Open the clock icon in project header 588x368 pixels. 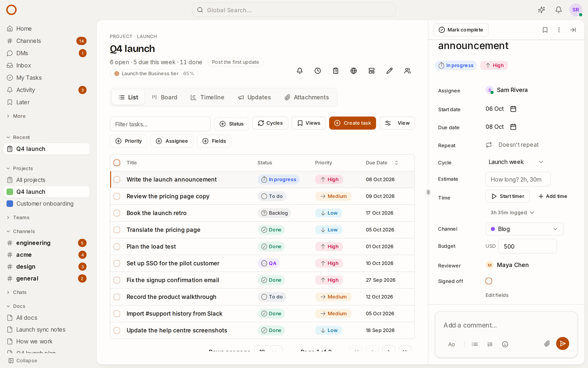point(318,71)
